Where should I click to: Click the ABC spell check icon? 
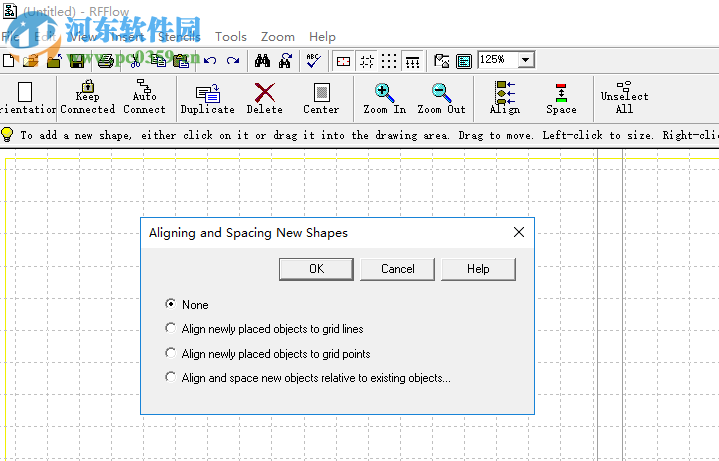(314, 61)
